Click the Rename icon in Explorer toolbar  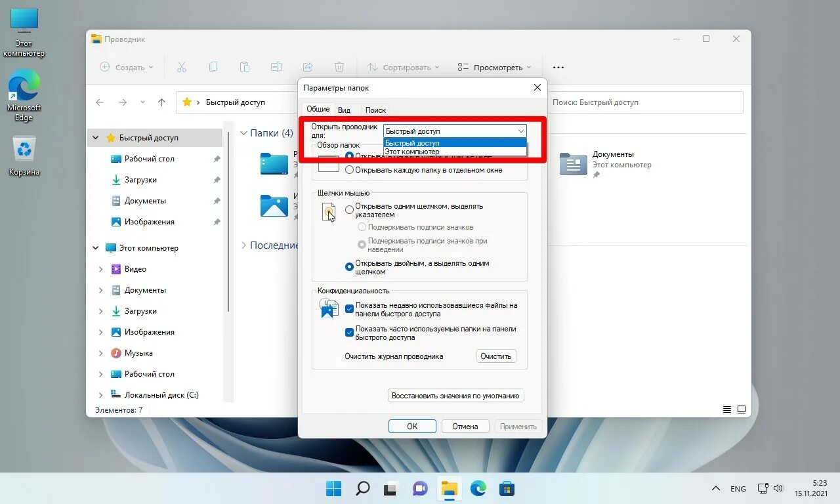[276, 67]
